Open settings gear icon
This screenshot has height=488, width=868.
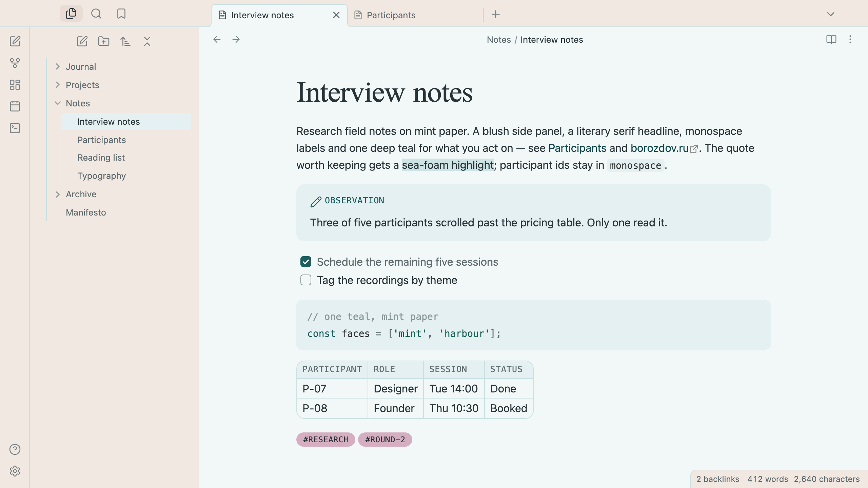coord(15,471)
